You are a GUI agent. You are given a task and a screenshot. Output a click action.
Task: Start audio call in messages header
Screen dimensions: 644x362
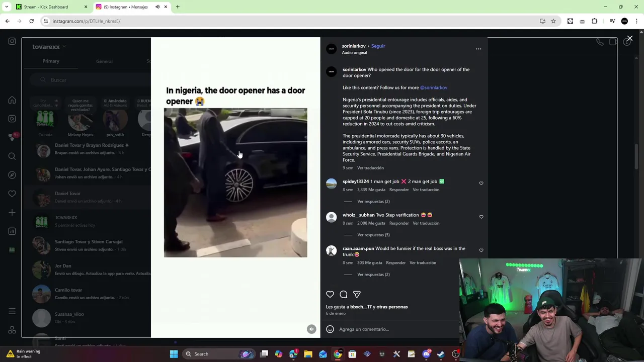click(600, 42)
